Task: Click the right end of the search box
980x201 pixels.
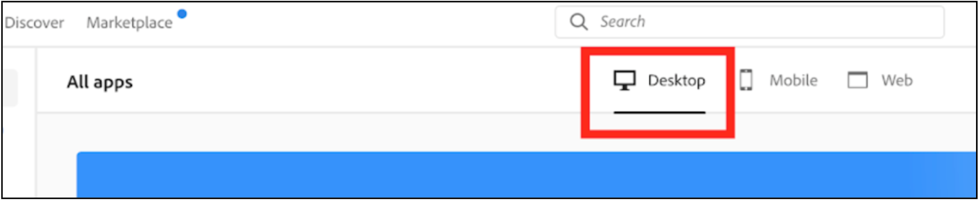Action: pos(928,22)
